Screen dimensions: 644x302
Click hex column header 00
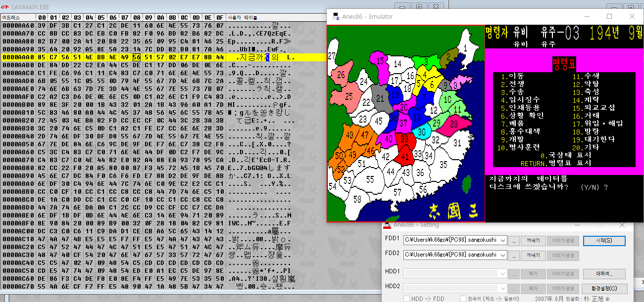point(41,17)
